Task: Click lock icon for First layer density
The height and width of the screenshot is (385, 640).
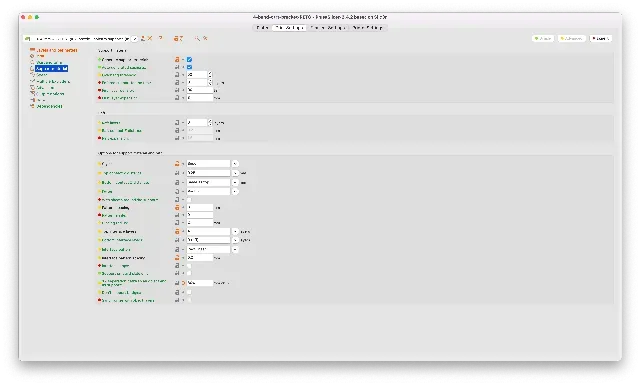Action: tap(177, 90)
